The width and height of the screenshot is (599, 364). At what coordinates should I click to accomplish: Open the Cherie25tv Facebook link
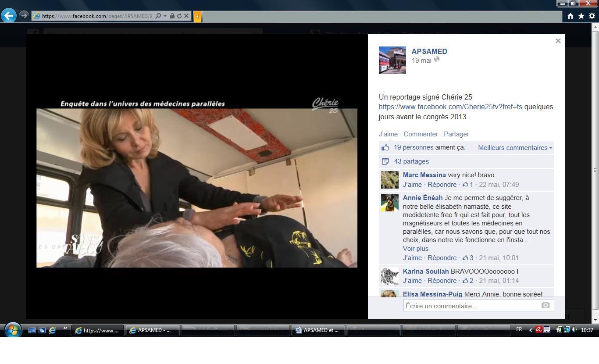pyautogui.click(x=450, y=107)
